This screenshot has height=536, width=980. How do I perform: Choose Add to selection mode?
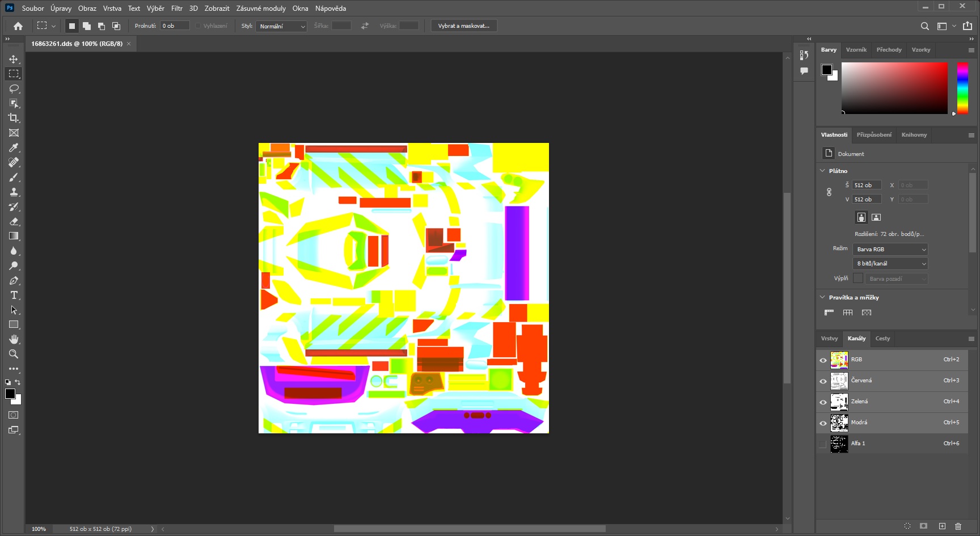(x=87, y=26)
